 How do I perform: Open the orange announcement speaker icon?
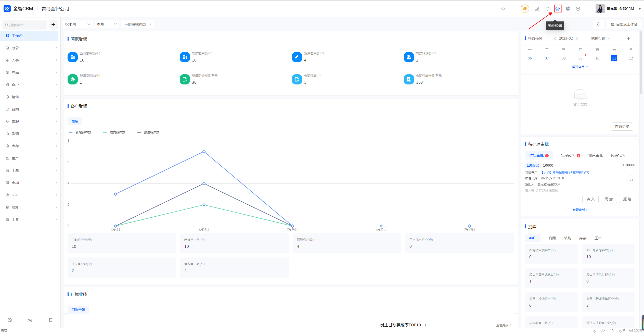point(525,9)
